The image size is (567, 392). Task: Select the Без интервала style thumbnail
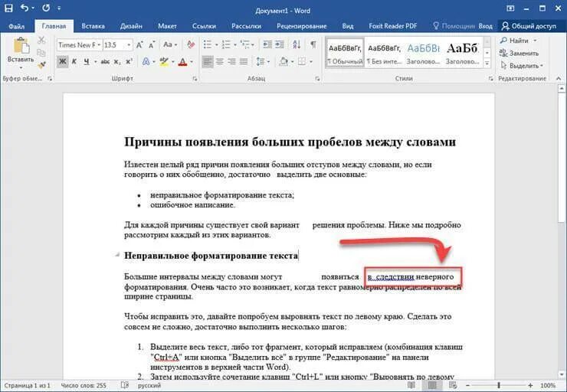point(384,53)
